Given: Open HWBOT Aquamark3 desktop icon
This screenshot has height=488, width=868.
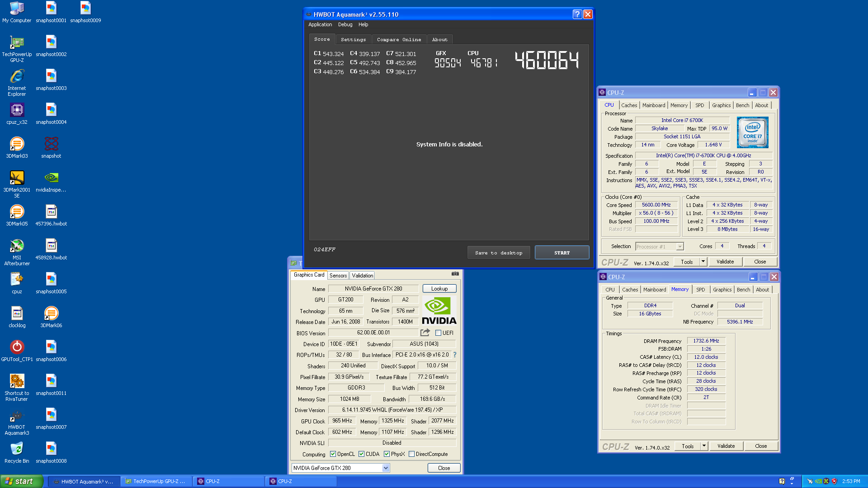Looking at the screenshot, I should pyautogui.click(x=17, y=422).
